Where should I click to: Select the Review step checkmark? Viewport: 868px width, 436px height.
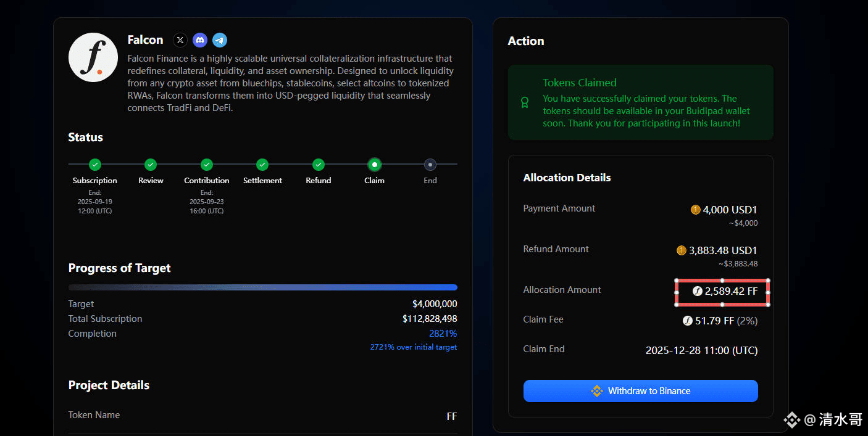[x=151, y=165]
